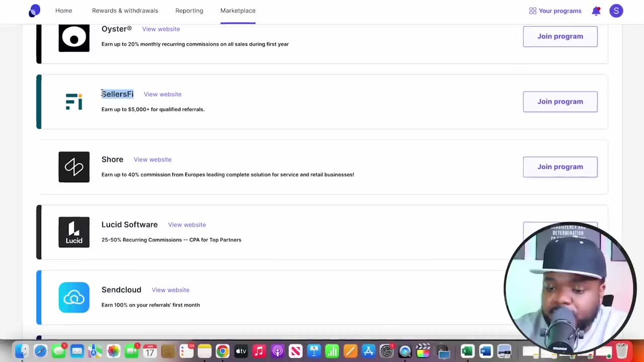Open the S account avatar menu
644x362 pixels.
coord(616,11)
